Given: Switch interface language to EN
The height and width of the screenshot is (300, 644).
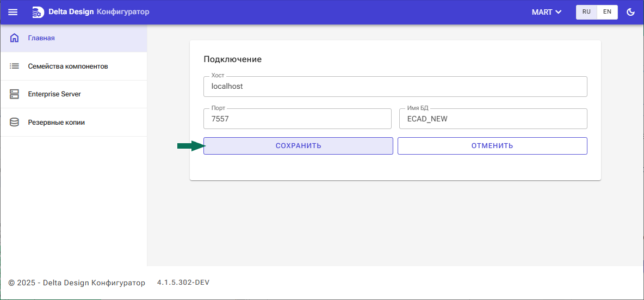Looking at the screenshot, I should point(607,12).
